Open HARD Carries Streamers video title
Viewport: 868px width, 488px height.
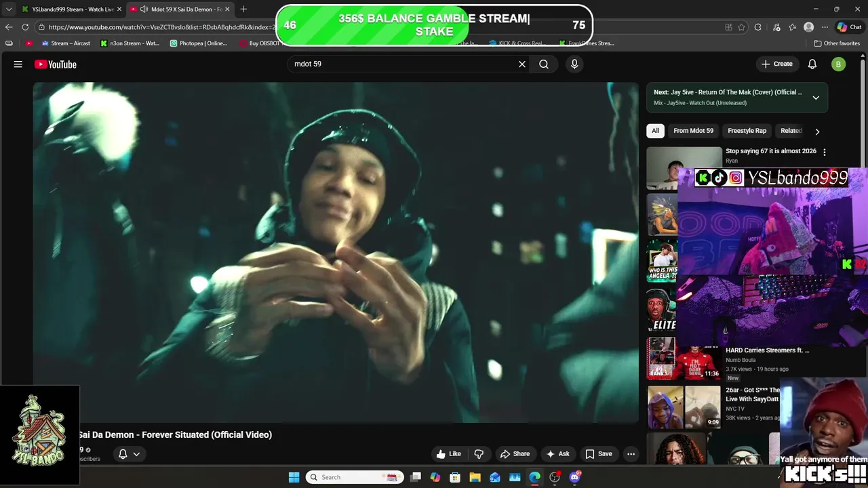tap(767, 350)
